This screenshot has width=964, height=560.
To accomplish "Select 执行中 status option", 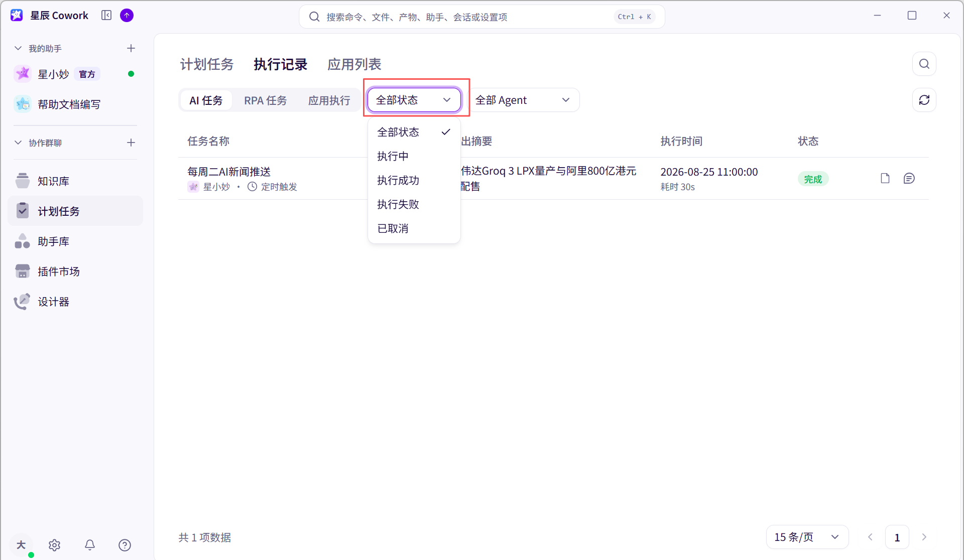I will coord(414,156).
